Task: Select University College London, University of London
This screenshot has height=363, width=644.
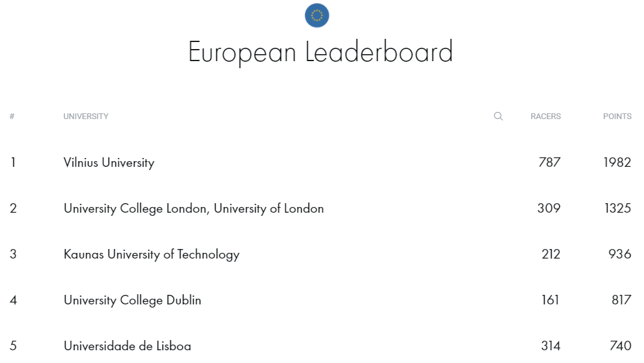Action: pyautogui.click(x=193, y=209)
